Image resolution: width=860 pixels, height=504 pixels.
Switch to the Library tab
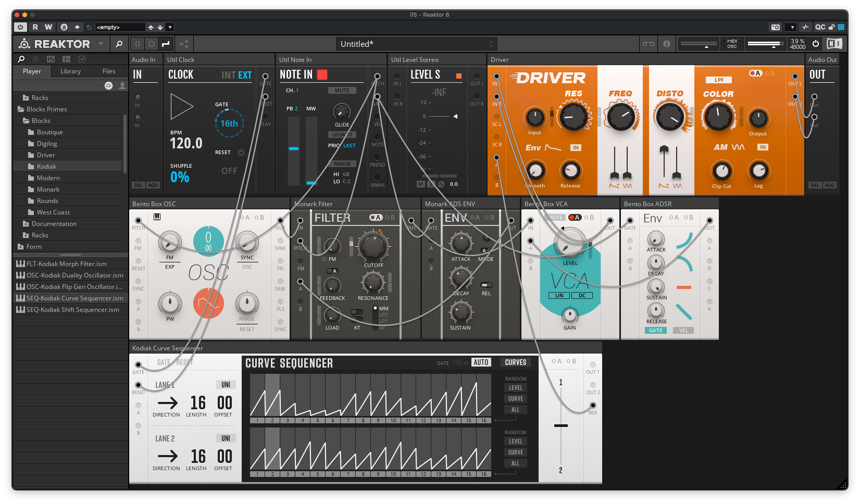[x=70, y=71]
